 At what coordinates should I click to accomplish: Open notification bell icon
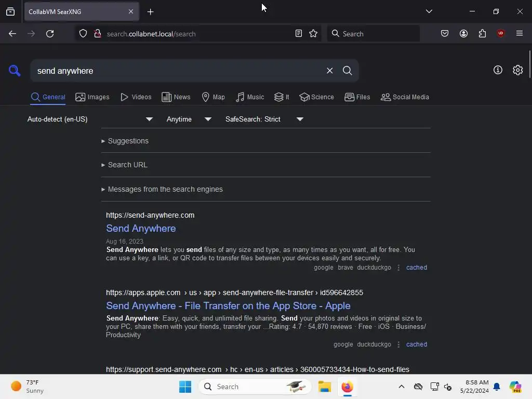pyautogui.click(x=497, y=387)
